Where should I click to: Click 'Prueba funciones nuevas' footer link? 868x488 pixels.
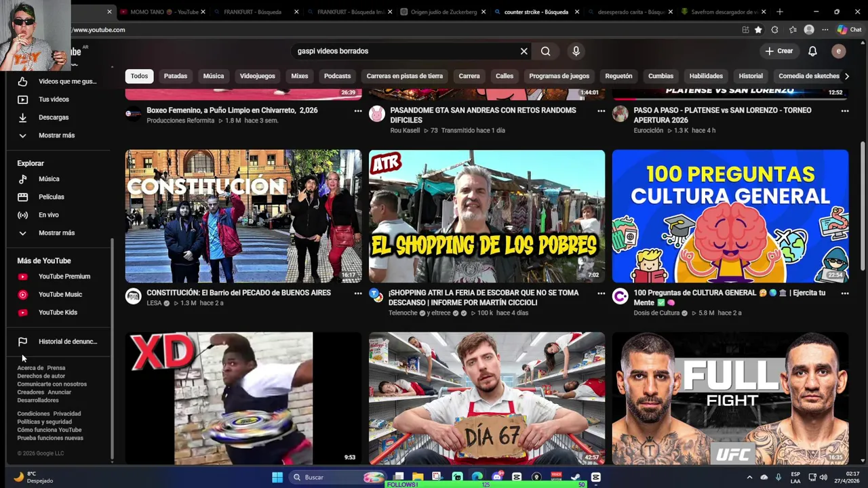coord(50,438)
